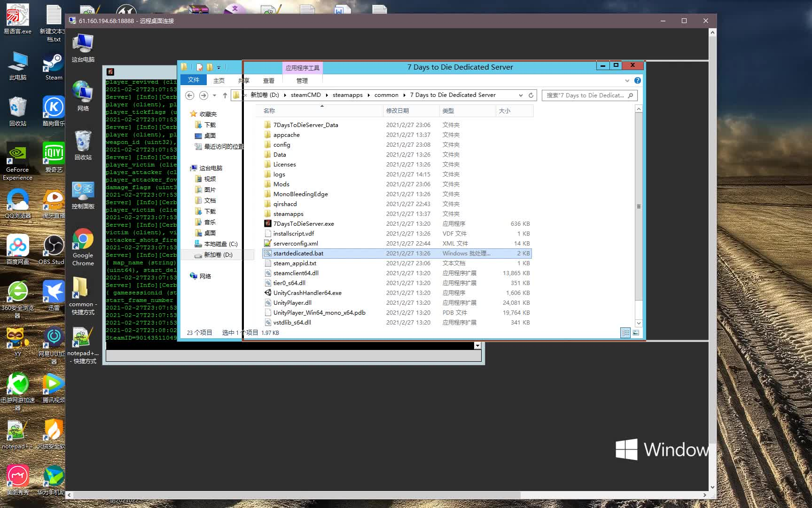Image resolution: width=812 pixels, height=508 pixels.
Task: Click the steamapps breadcrumb segment
Action: click(348, 95)
